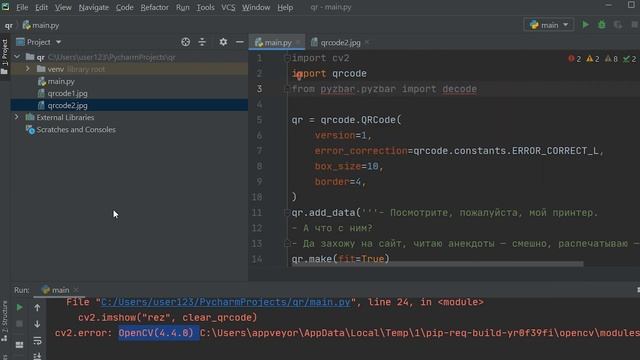The image size is (640, 360).
Task: Fold the import block at line 1
Action: point(287,58)
